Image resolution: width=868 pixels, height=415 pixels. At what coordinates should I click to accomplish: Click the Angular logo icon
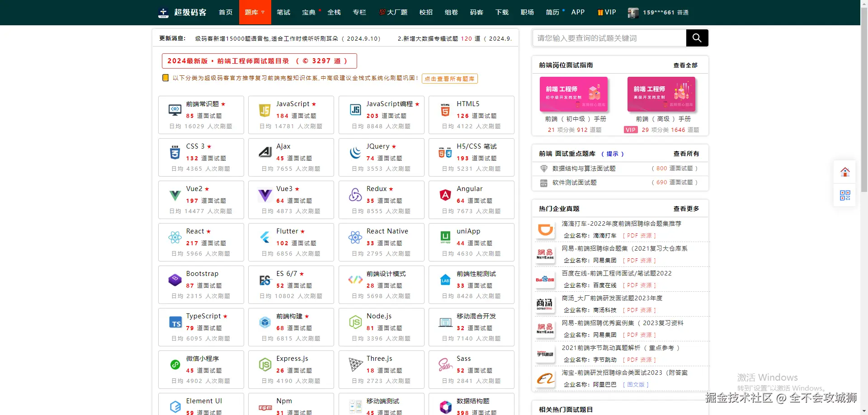click(x=446, y=195)
